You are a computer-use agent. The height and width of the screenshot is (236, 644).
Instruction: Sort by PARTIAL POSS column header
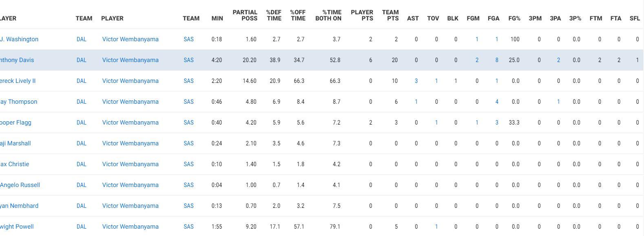point(245,15)
